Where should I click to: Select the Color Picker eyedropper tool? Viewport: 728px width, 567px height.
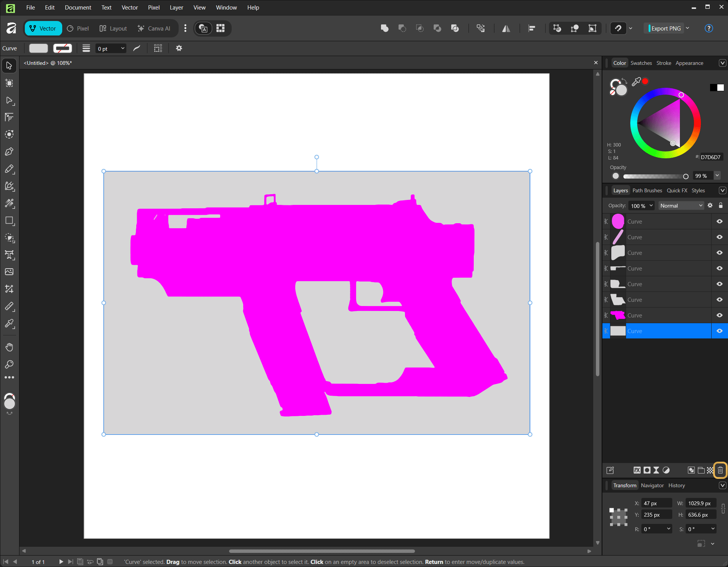click(9, 324)
